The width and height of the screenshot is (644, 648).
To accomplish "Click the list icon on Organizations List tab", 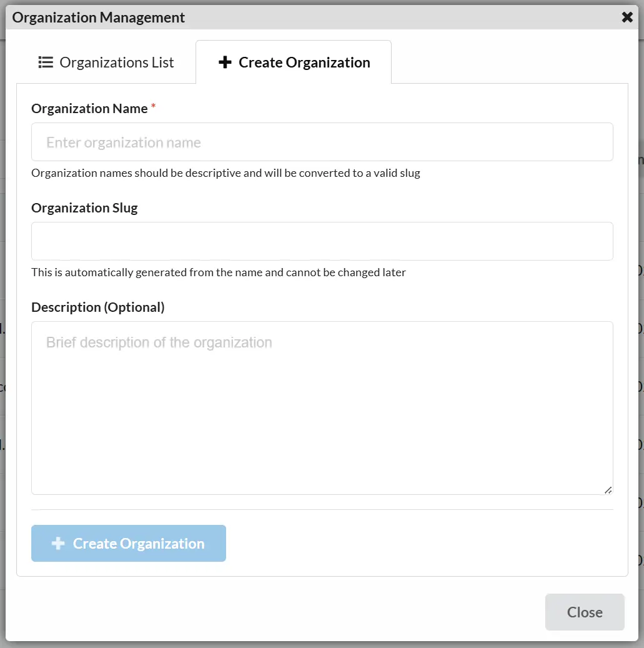I will point(45,62).
